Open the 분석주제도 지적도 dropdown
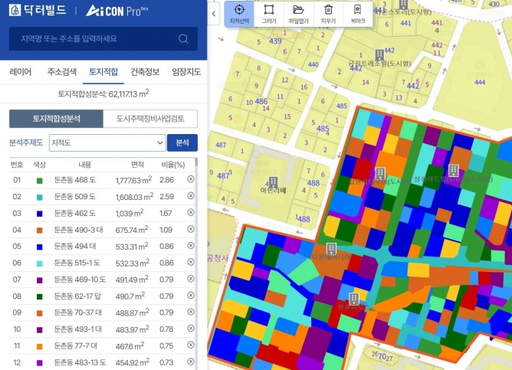512x370 pixels. (107, 143)
